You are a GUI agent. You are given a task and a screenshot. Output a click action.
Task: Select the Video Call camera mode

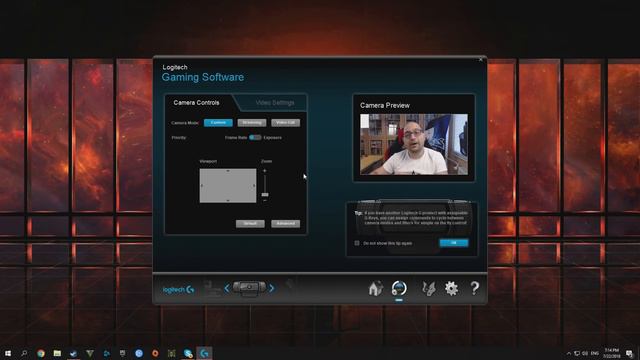[285, 122]
